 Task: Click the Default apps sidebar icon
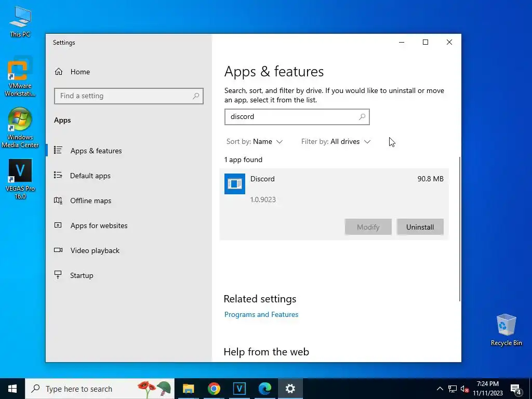(x=58, y=175)
